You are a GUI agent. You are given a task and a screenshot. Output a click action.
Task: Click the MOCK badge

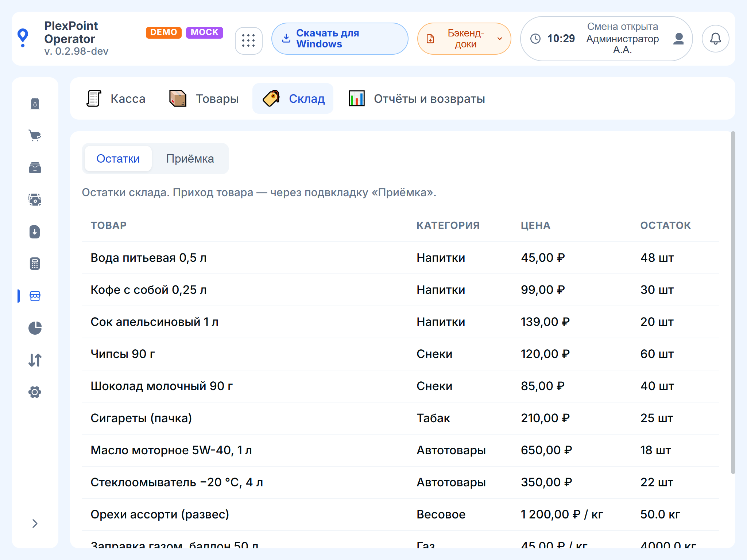point(205,32)
